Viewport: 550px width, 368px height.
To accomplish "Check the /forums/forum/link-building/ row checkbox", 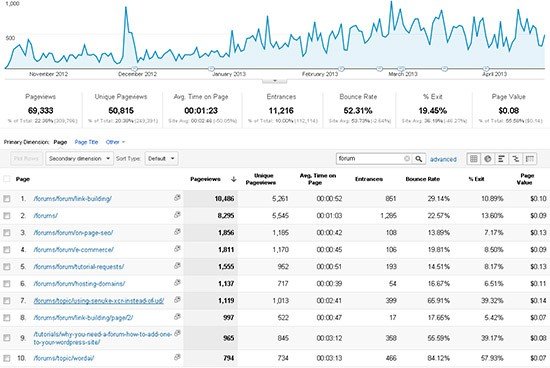I will pyautogui.click(x=7, y=199).
